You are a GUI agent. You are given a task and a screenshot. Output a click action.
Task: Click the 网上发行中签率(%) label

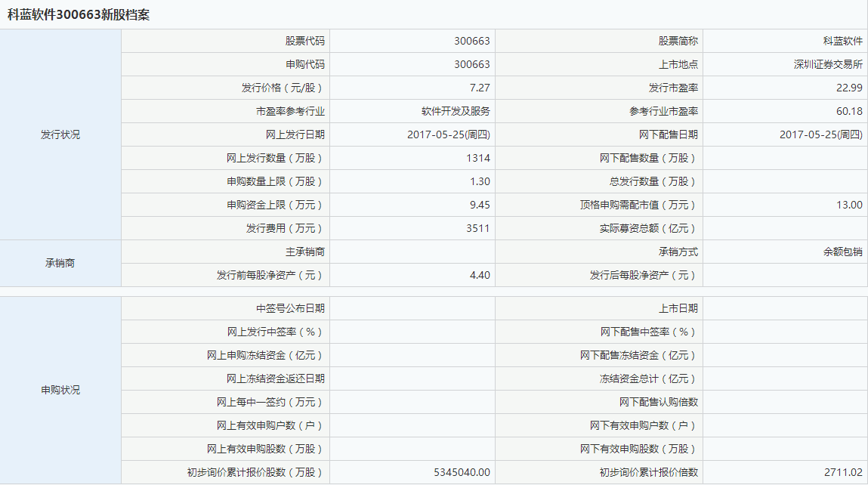276,332
